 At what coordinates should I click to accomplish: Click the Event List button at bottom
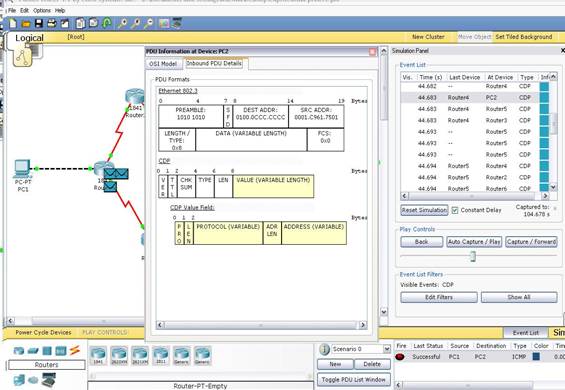tap(526, 333)
